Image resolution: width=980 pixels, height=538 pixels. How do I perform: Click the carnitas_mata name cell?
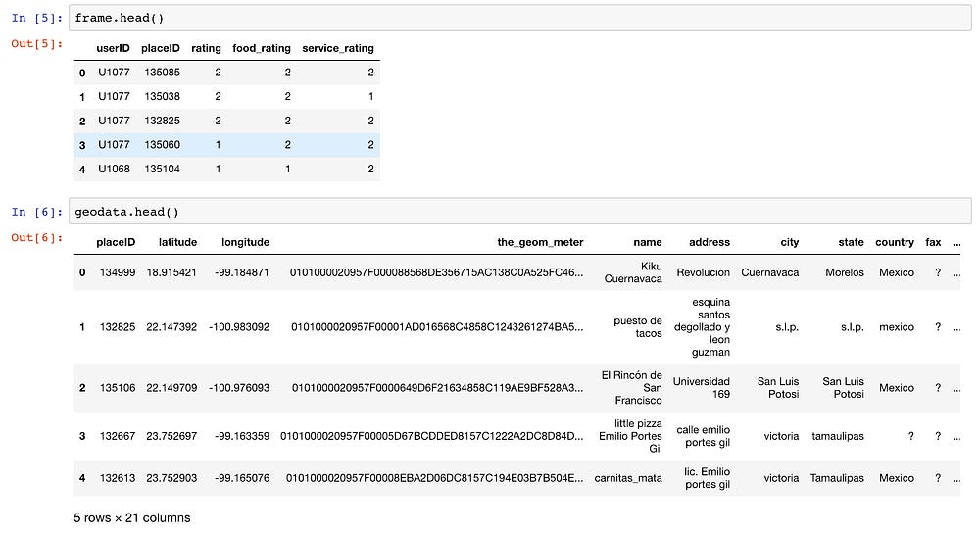coord(628,478)
